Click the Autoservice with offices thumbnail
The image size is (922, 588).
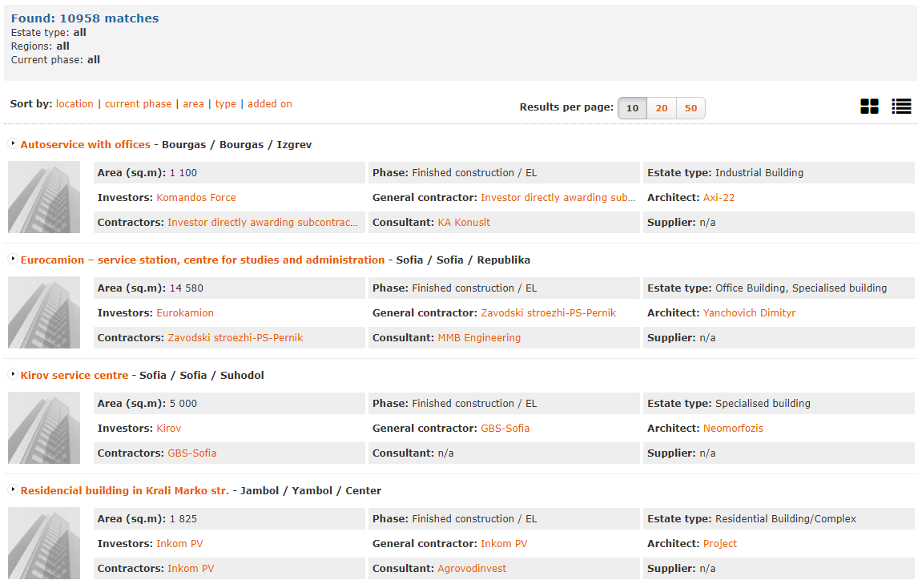click(44, 197)
